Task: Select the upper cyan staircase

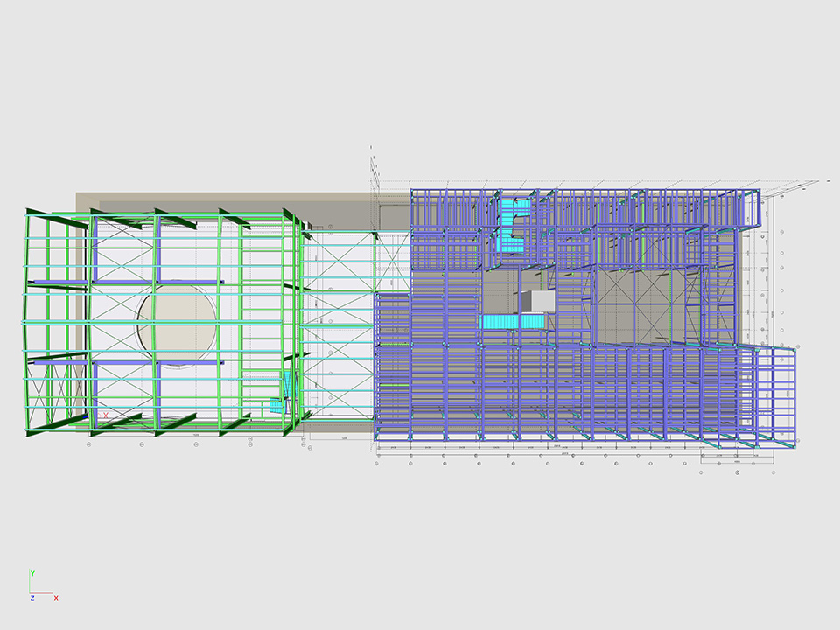Action: pos(511,224)
